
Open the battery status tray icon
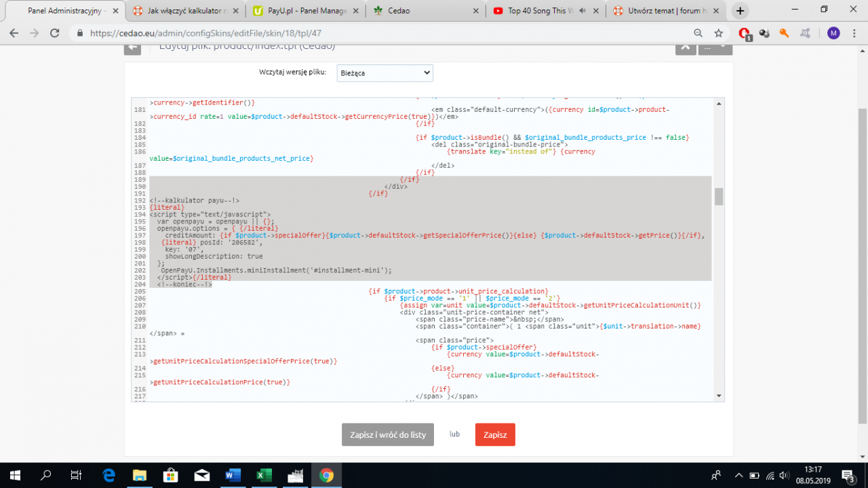(x=754, y=476)
